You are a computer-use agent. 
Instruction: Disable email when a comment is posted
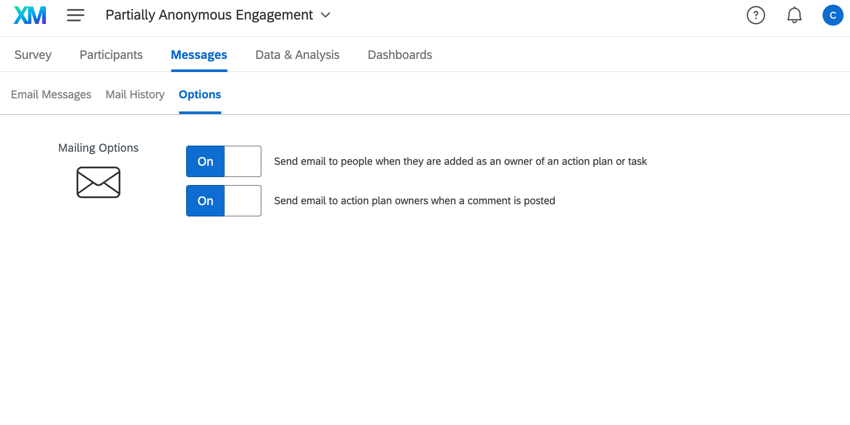[224, 201]
